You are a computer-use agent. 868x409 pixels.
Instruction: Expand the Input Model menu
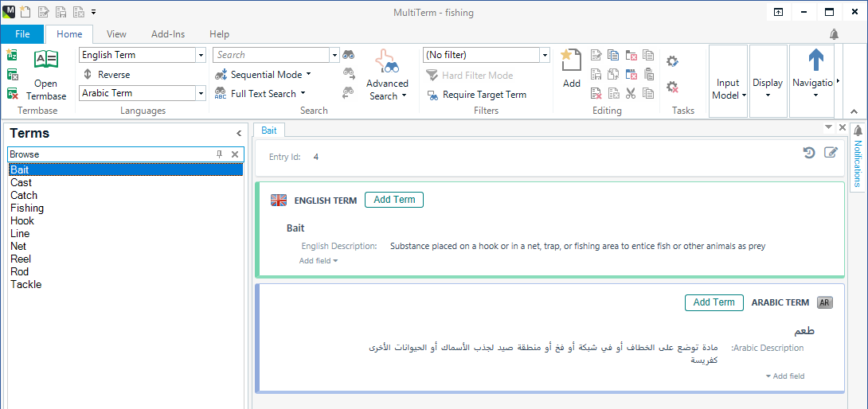click(728, 81)
